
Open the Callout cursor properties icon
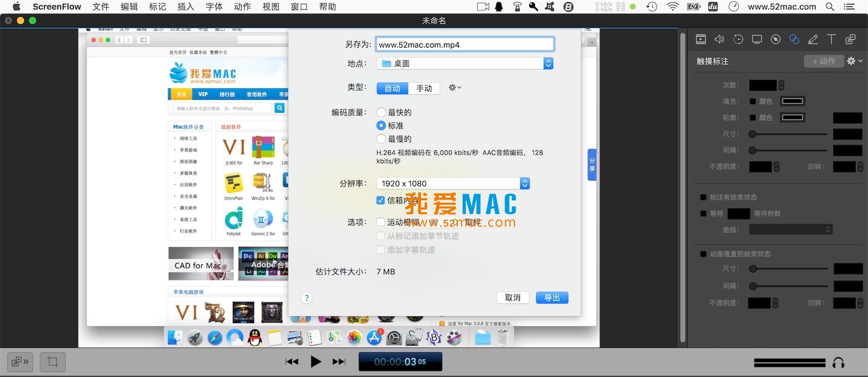click(x=776, y=39)
